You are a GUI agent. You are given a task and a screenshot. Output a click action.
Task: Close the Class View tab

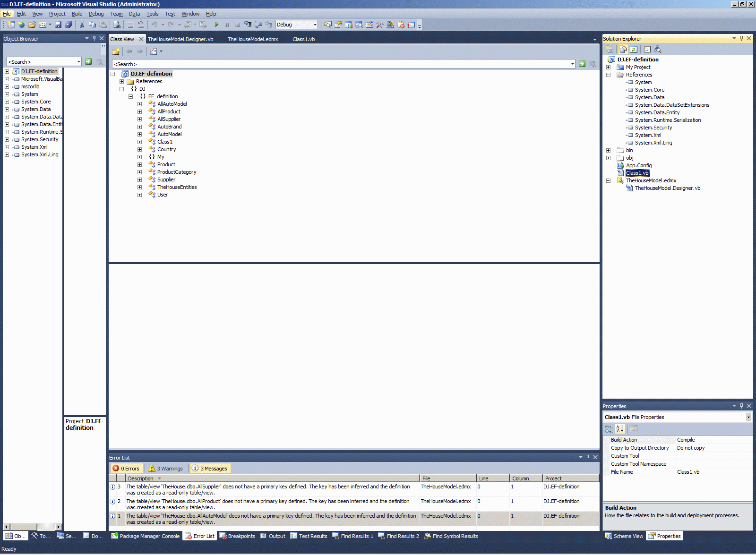pos(141,39)
